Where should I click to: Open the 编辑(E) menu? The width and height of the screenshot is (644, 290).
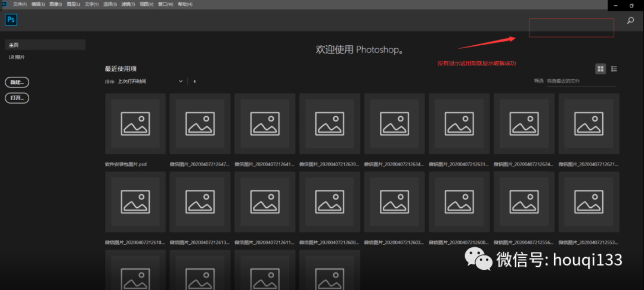pyautogui.click(x=38, y=4)
